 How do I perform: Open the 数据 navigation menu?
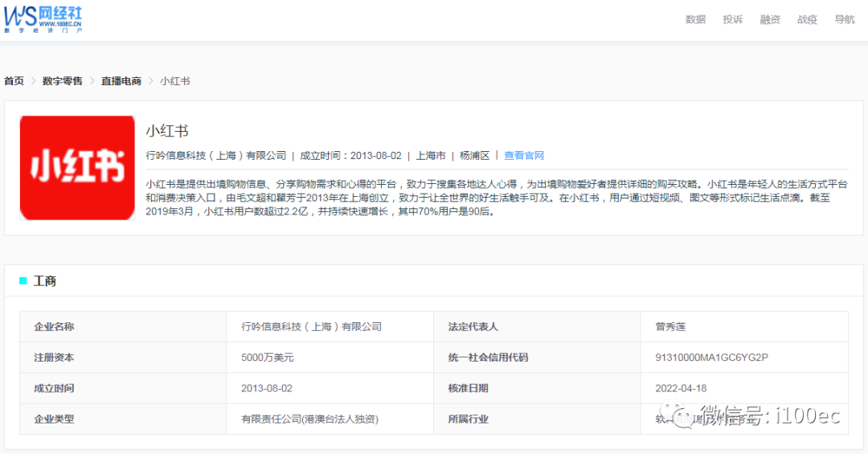pyautogui.click(x=695, y=19)
